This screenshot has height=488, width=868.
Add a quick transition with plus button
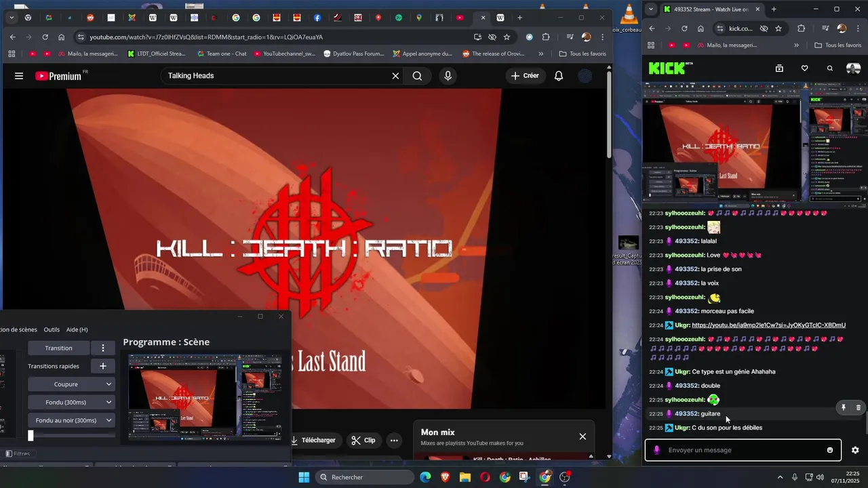pos(103,366)
